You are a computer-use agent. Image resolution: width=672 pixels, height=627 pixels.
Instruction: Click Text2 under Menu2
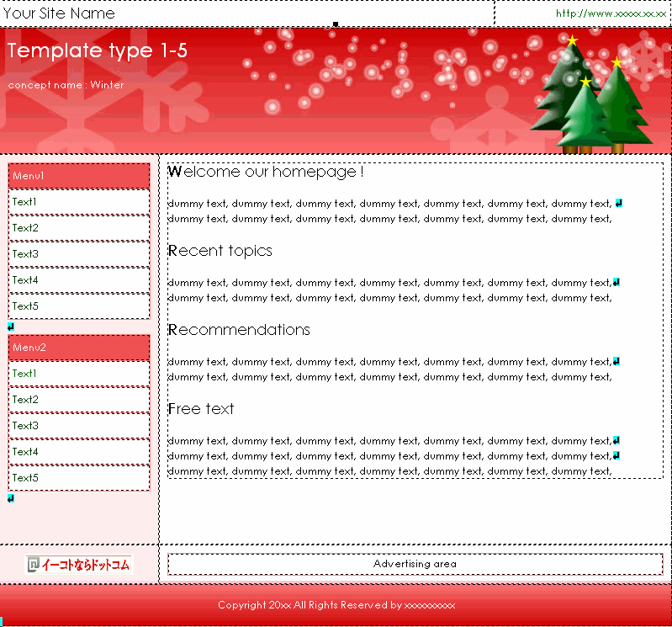tap(25, 400)
